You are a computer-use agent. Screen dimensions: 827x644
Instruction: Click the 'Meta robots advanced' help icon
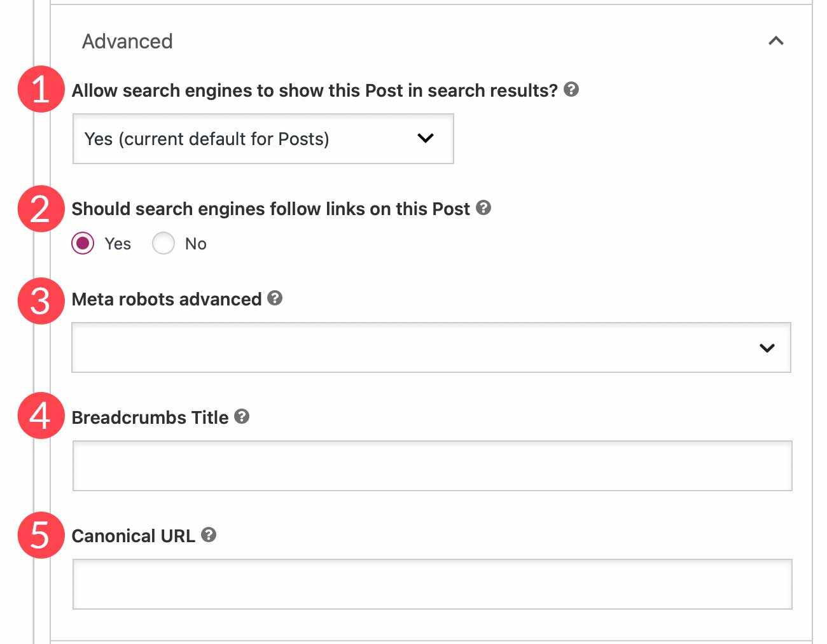[x=275, y=298]
